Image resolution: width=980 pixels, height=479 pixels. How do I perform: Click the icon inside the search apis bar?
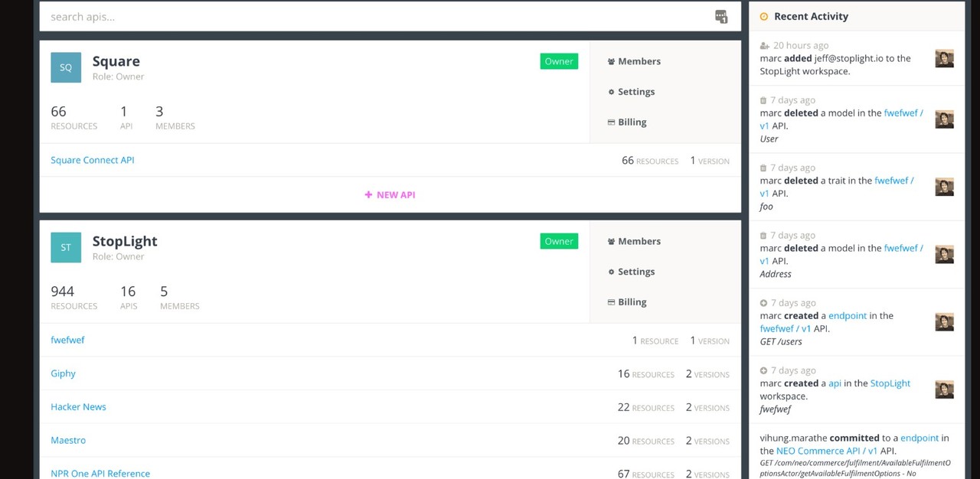(x=721, y=17)
